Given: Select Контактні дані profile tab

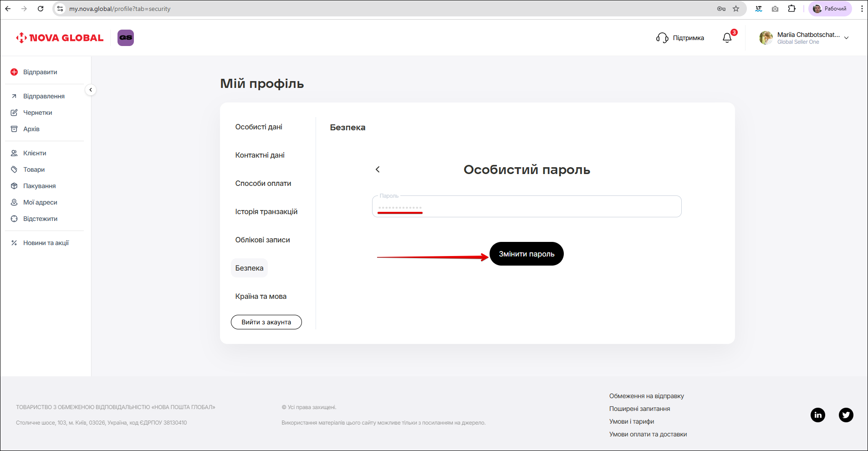Looking at the screenshot, I should pos(260,155).
